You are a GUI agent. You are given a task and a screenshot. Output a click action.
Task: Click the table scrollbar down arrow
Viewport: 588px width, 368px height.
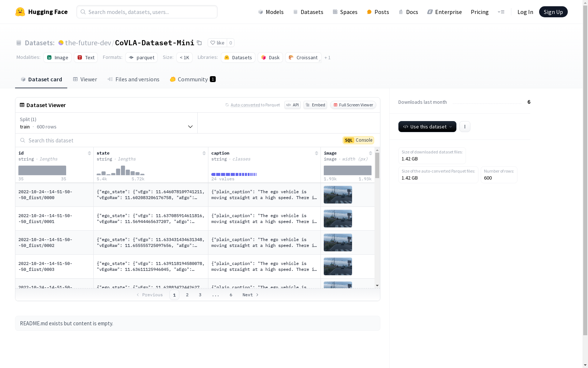tap(377, 286)
